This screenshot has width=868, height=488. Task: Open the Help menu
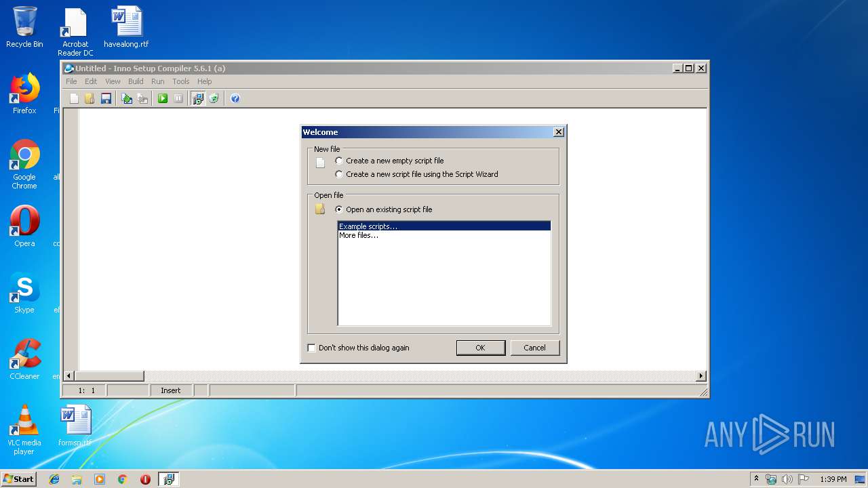coord(204,81)
